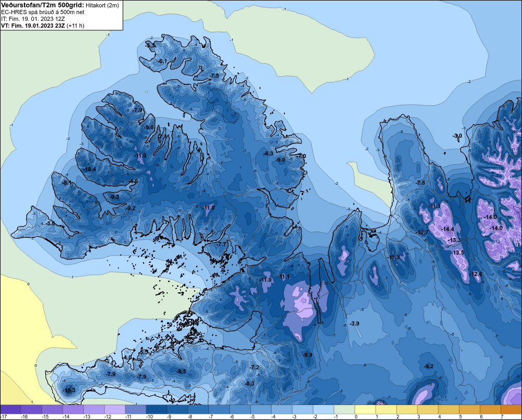Click the 3 label on the color scale

pyautogui.click(x=419, y=417)
